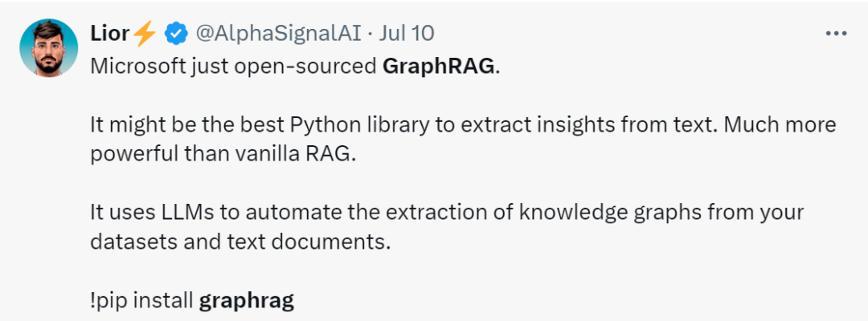This screenshot has height=321, width=868.
Task: Click the bold GraphRAG word in first line
Action: click(438, 67)
